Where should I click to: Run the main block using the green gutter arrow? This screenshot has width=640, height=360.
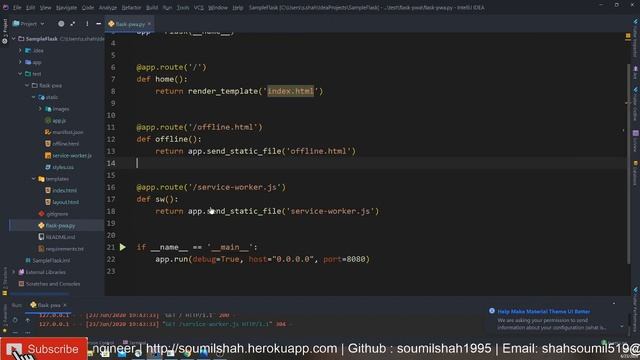click(x=122, y=247)
